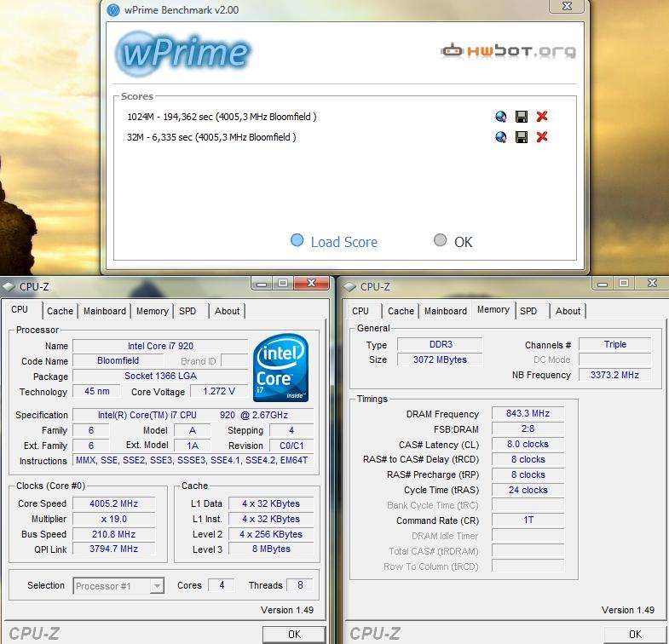Click the Instructions field listing MMX, SSE
The width and height of the screenshot is (669, 644).
193,460
